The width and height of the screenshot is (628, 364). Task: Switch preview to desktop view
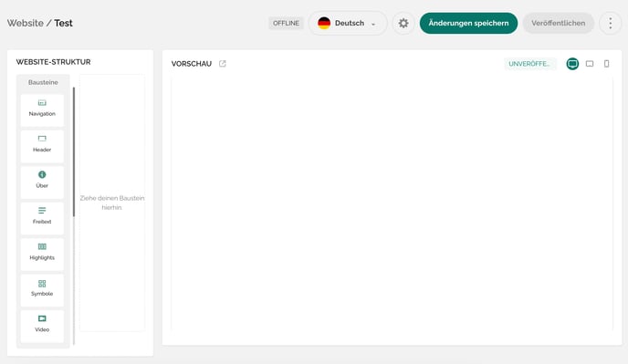[572, 64]
